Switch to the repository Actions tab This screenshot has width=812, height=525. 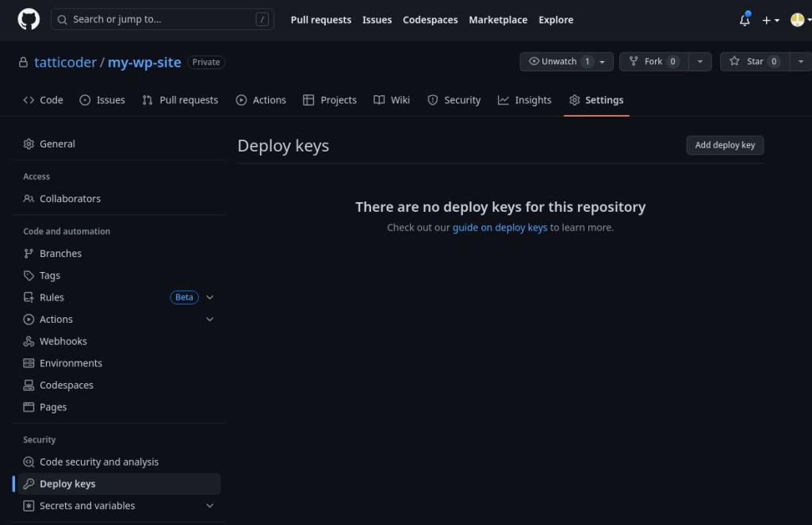tap(261, 100)
